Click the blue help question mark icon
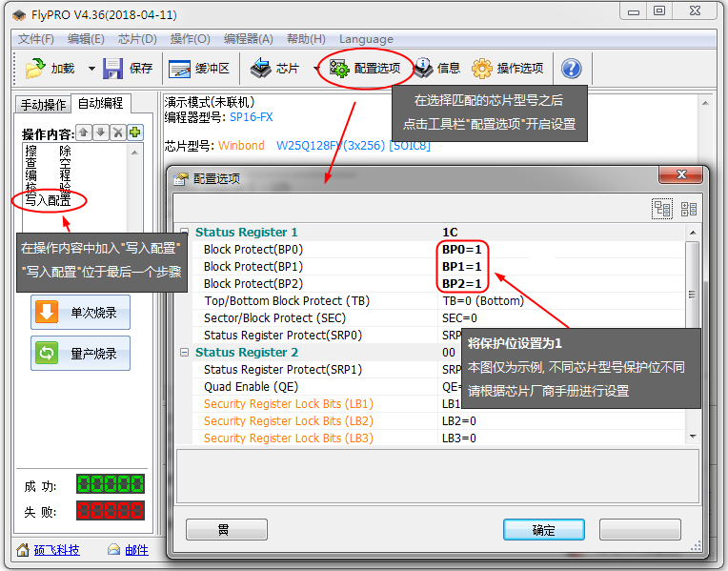Image resolution: width=728 pixels, height=571 pixels. [x=571, y=69]
